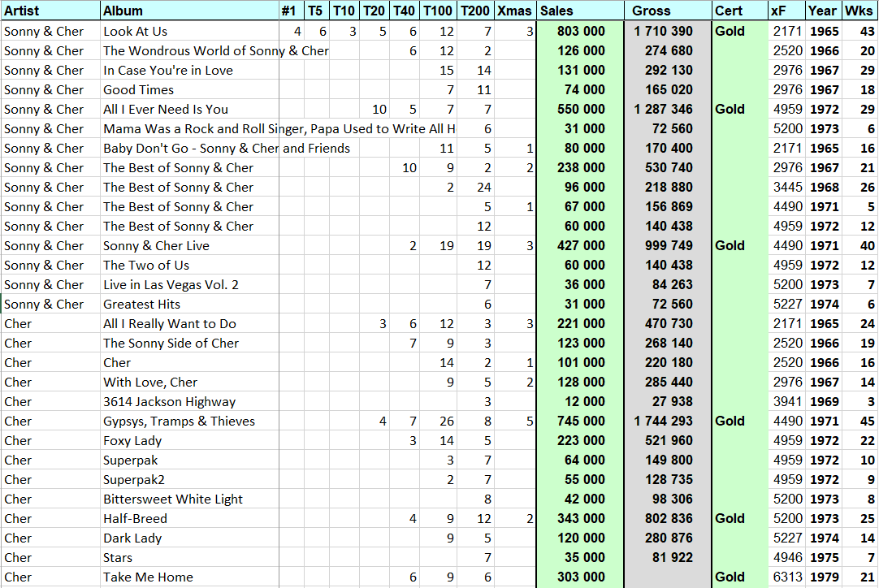Select the 'Sonny & Cher Live' album cell

pos(189,245)
